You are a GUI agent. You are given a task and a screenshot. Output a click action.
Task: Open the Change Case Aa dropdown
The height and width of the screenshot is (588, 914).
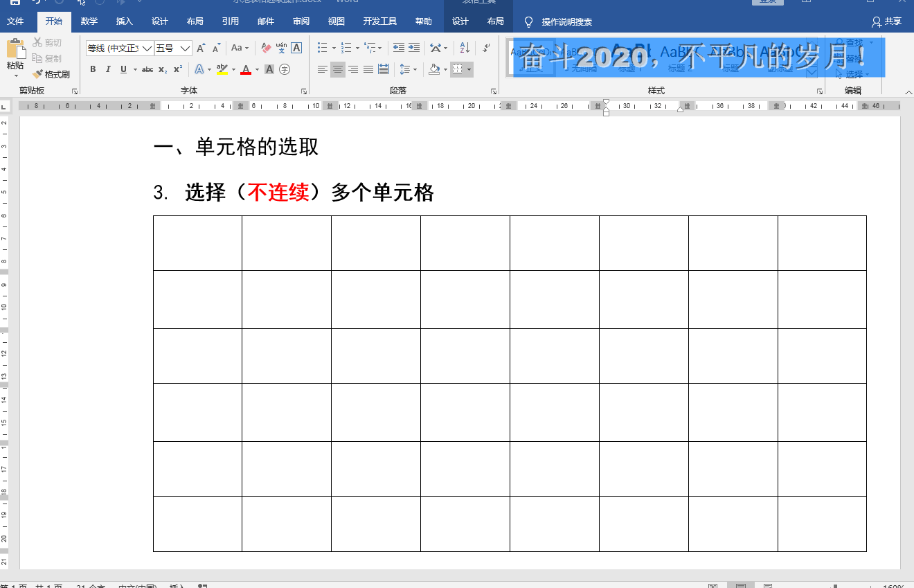(x=240, y=48)
